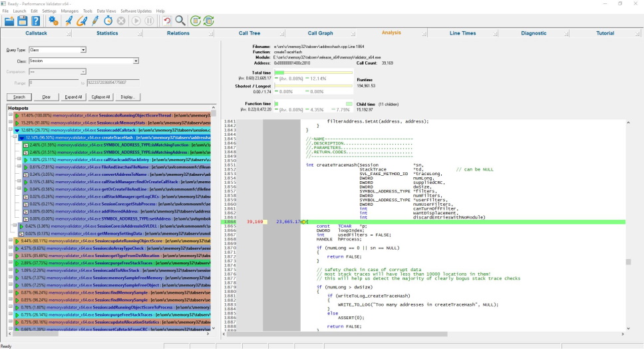644x349 pixels.
Task: Click the yellow arrow marker at line 1864
Action: (x=303, y=222)
